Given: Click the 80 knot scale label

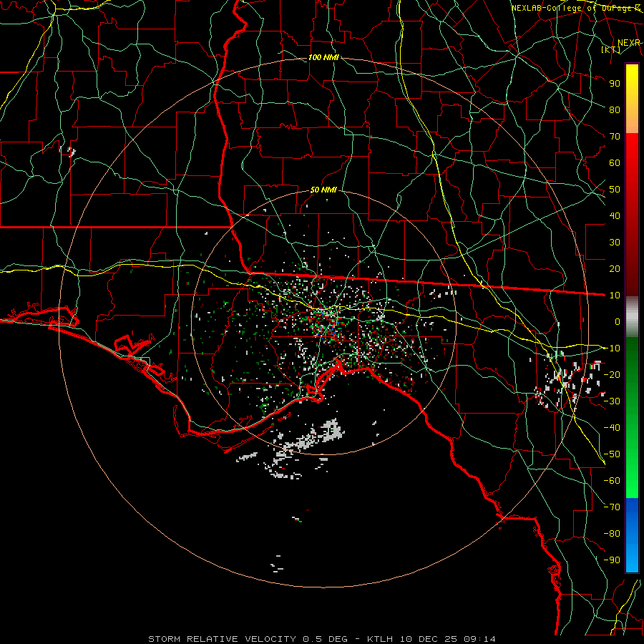Looking at the screenshot, I should [615, 109].
